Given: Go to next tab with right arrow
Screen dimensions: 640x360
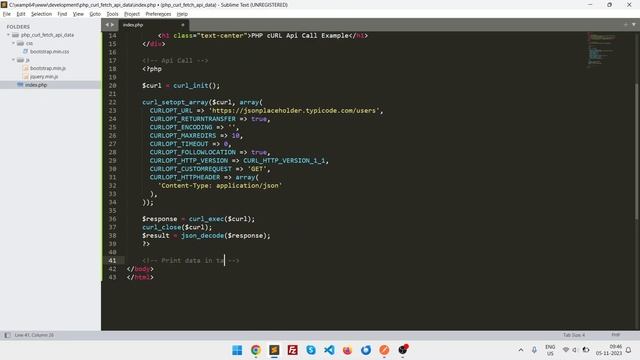Looking at the screenshot, I should [113, 25].
